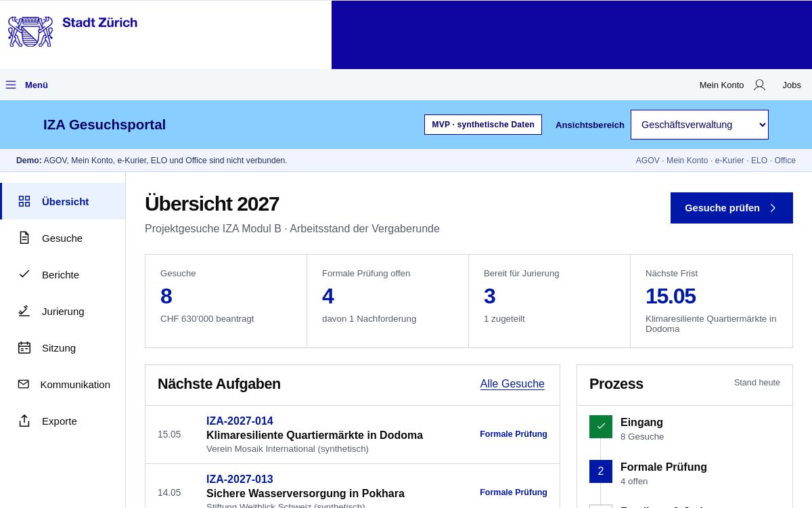Click the Berichte checkmark icon
The height and width of the screenshot is (508, 812).
point(24,274)
